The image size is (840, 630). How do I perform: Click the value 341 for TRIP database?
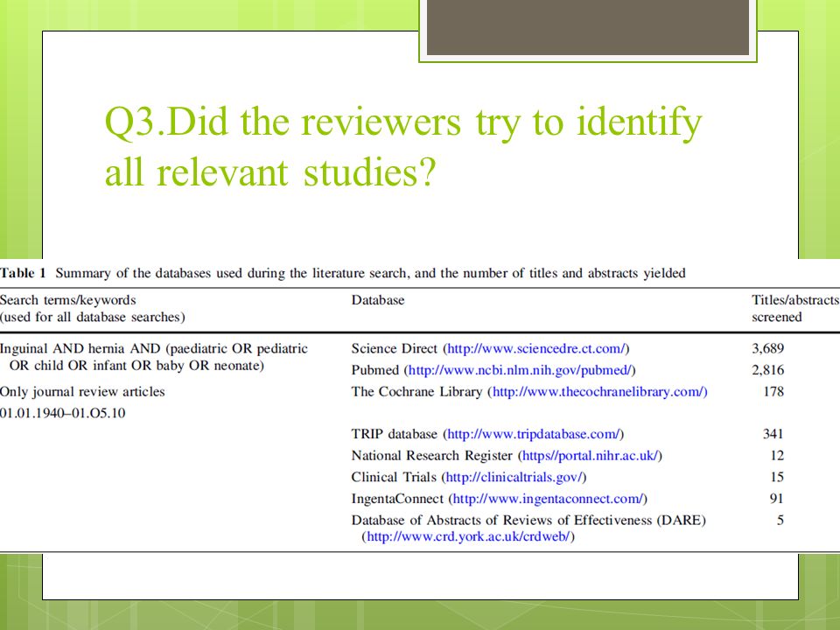(x=773, y=434)
